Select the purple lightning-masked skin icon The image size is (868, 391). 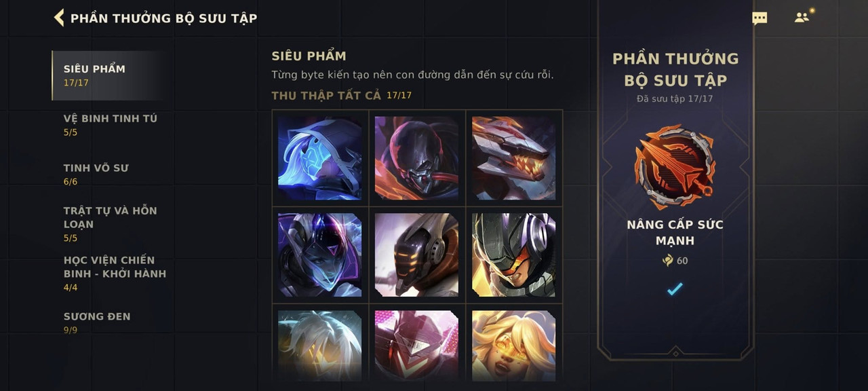pyautogui.click(x=320, y=255)
